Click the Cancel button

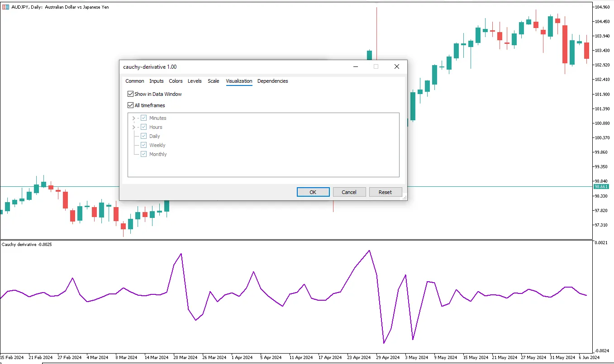349,192
